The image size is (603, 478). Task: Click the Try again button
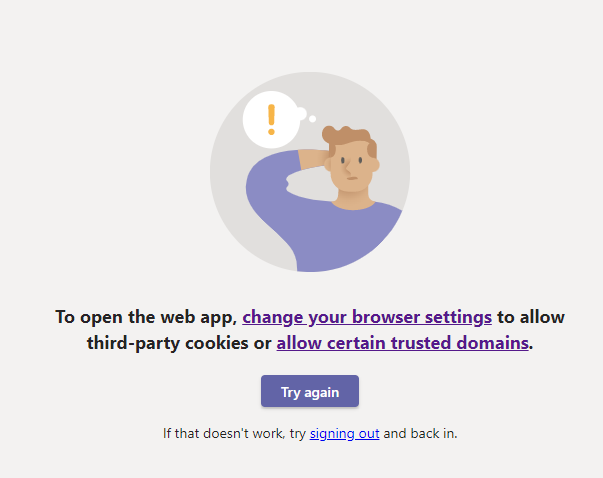click(x=310, y=391)
